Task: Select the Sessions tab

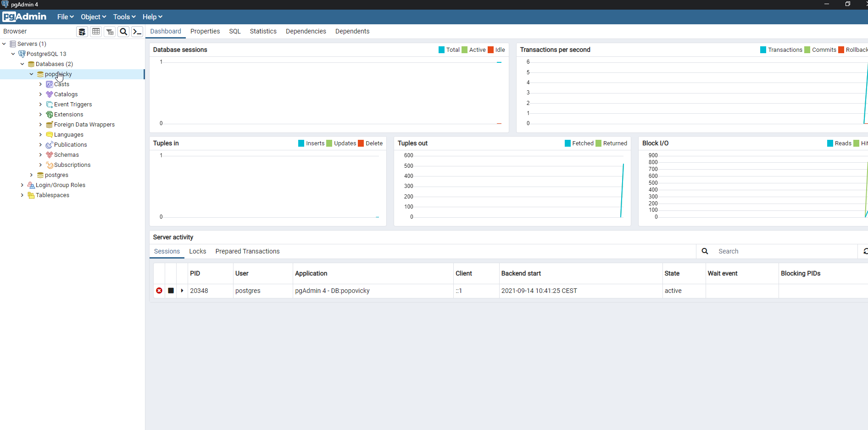Action: [167, 251]
